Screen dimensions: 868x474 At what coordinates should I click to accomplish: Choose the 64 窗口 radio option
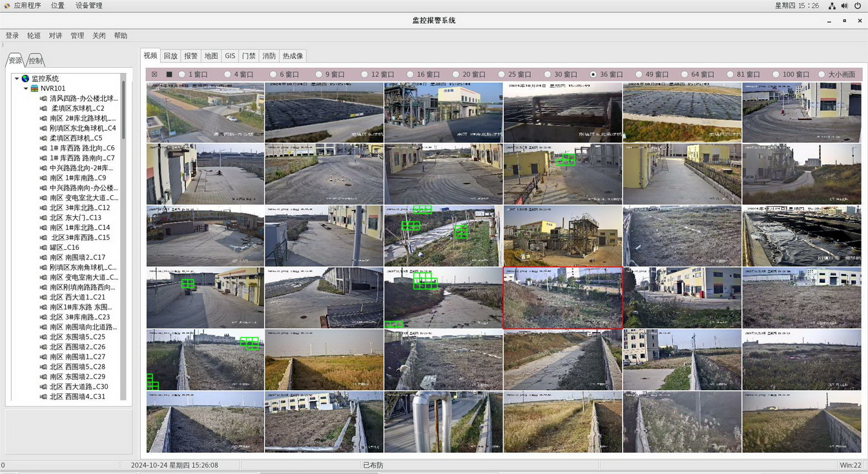point(684,74)
